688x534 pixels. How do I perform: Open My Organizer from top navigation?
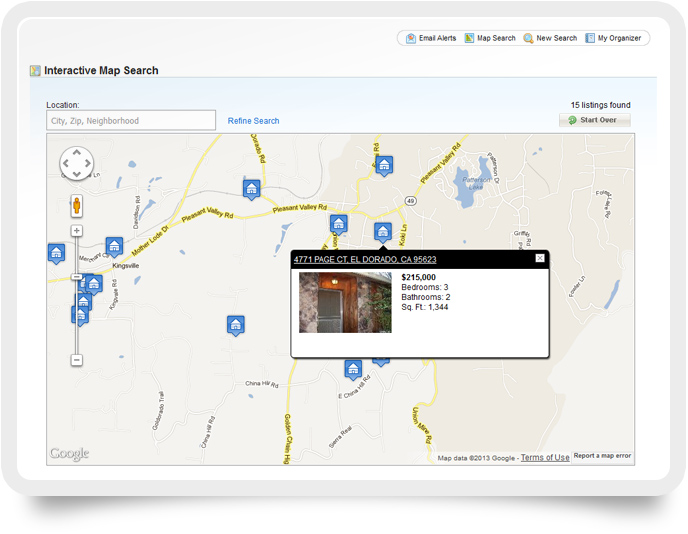pyautogui.click(x=613, y=38)
